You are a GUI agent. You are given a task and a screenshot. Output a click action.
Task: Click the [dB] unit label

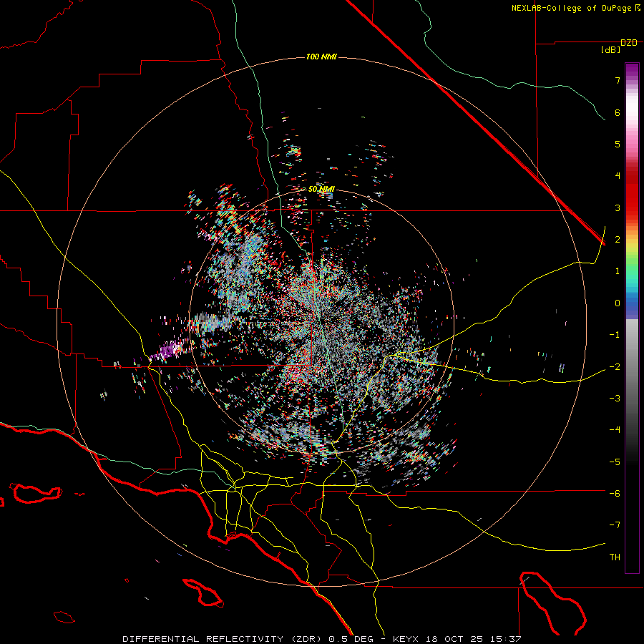[610, 50]
